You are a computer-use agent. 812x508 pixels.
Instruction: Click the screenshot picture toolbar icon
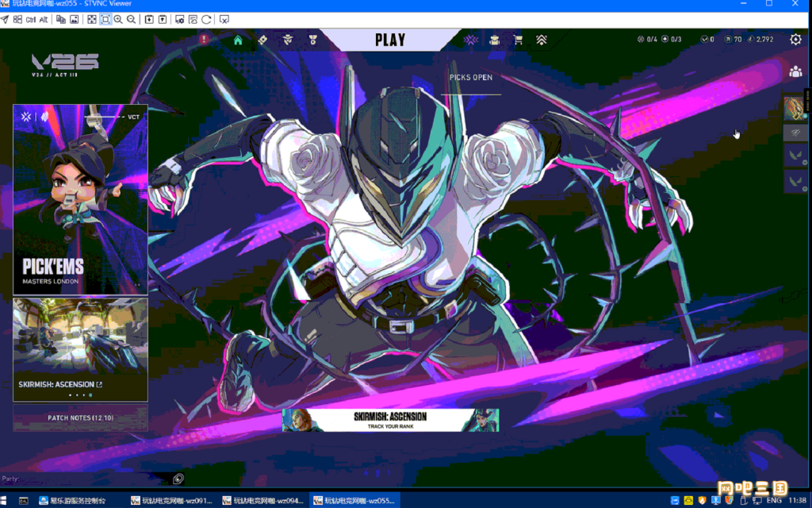[74, 19]
